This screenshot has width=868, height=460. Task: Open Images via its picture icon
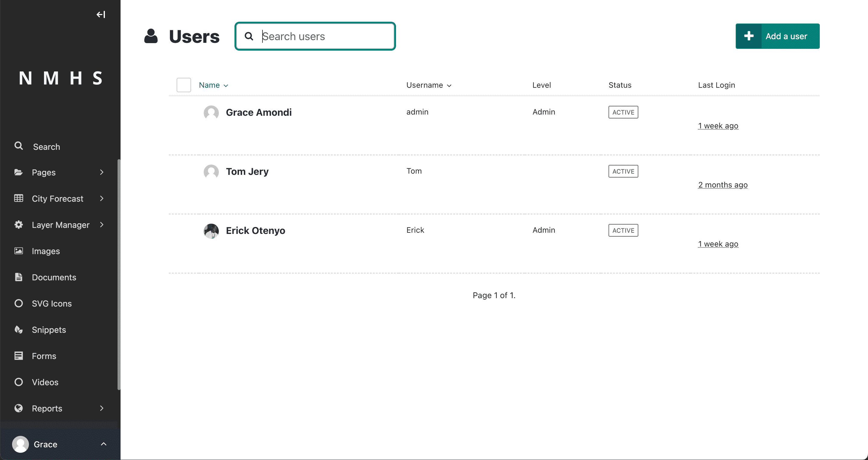click(18, 251)
